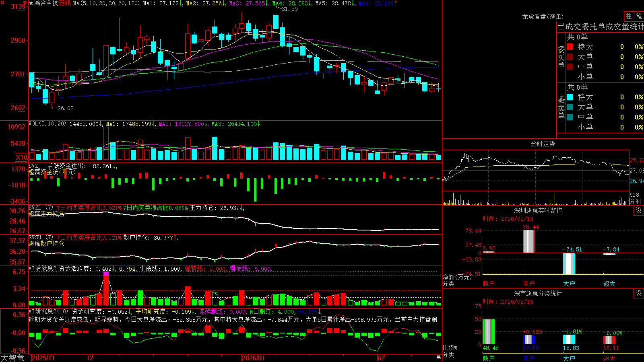644x362 pixels.
Task: Click the 散户持仓: 36.977 value
Action: pyautogui.click(x=148, y=238)
